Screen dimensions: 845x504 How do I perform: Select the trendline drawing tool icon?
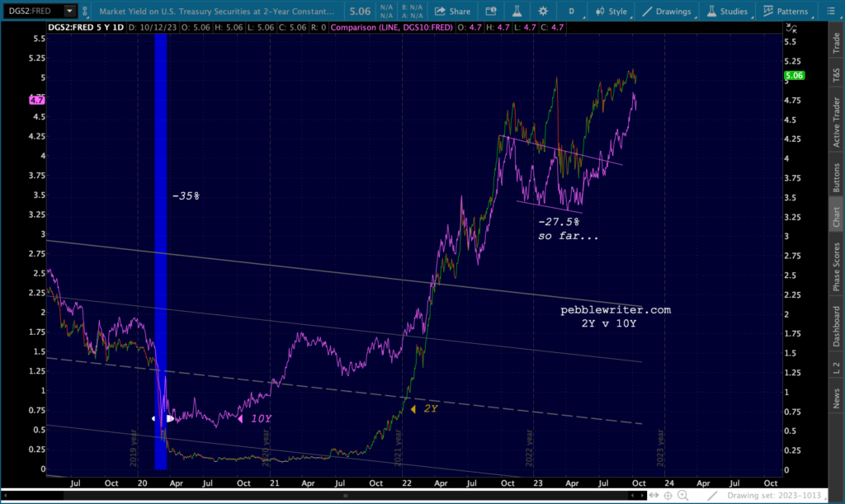click(x=712, y=496)
